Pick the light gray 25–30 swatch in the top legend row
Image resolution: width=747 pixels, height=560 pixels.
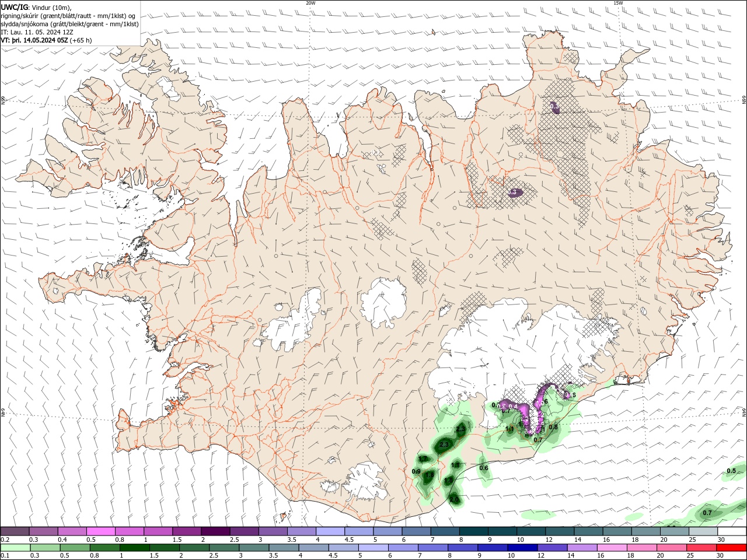703,531
